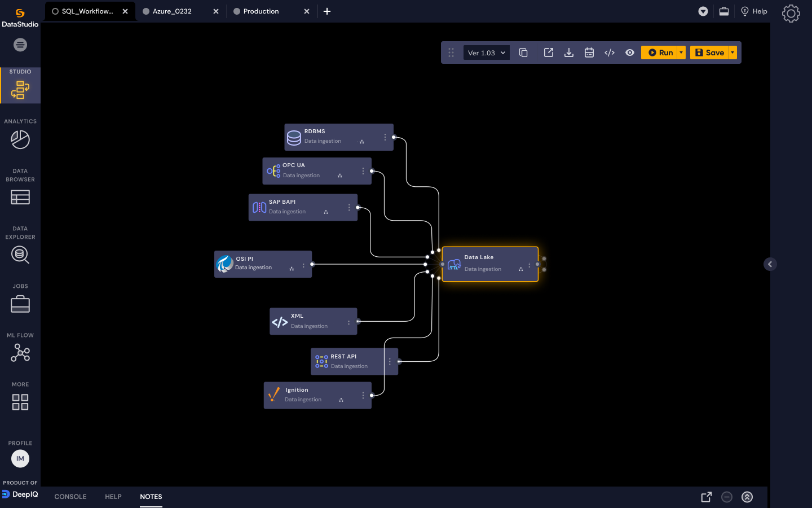The height and width of the screenshot is (508, 812).
Task: Select the OSI PI node icon
Action: pos(225,264)
